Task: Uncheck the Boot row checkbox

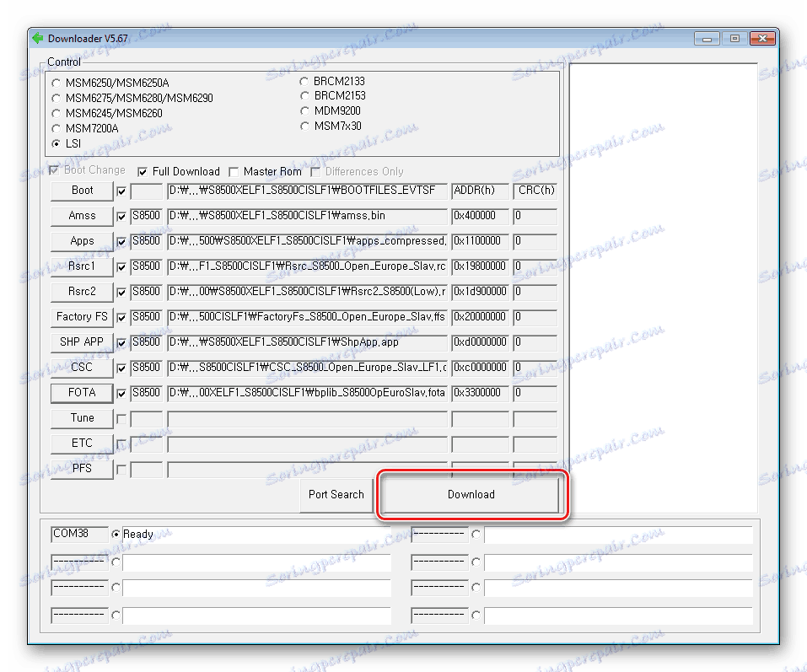Action: (121, 191)
